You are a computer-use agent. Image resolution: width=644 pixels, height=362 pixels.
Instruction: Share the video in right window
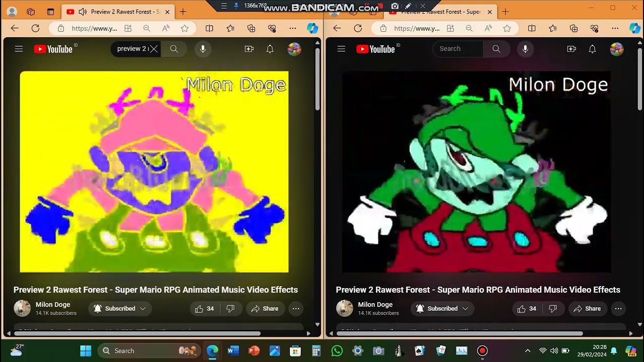tap(587, 309)
